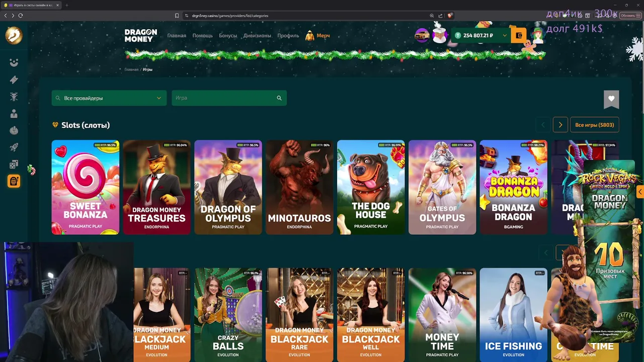The width and height of the screenshot is (644, 362).
Task: Open The Dog House slot thumbnail
Action: (x=371, y=187)
